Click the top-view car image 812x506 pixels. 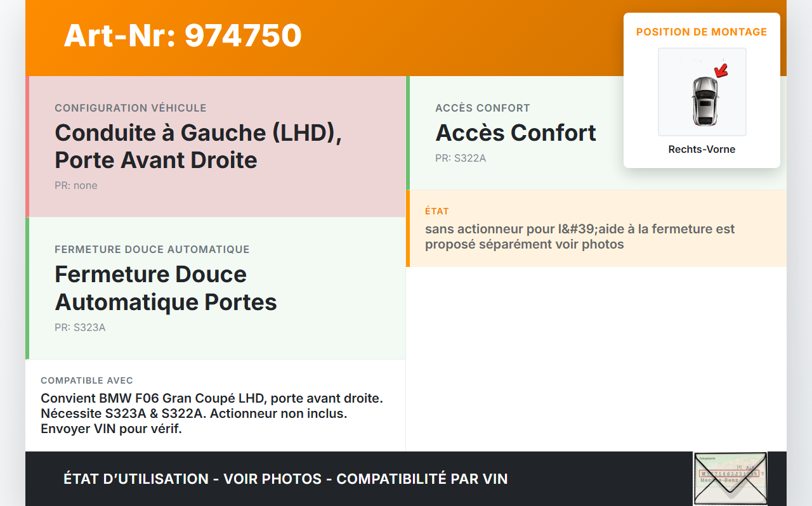point(704,101)
